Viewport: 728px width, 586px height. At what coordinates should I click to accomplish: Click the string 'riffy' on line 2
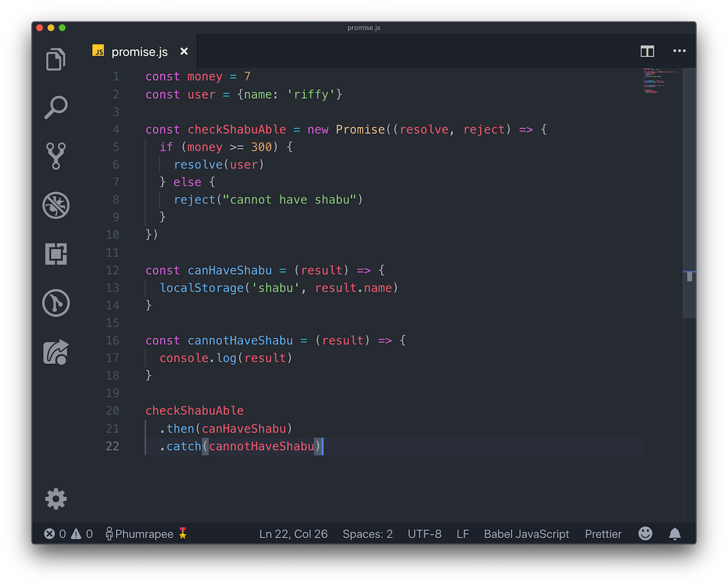(311, 94)
